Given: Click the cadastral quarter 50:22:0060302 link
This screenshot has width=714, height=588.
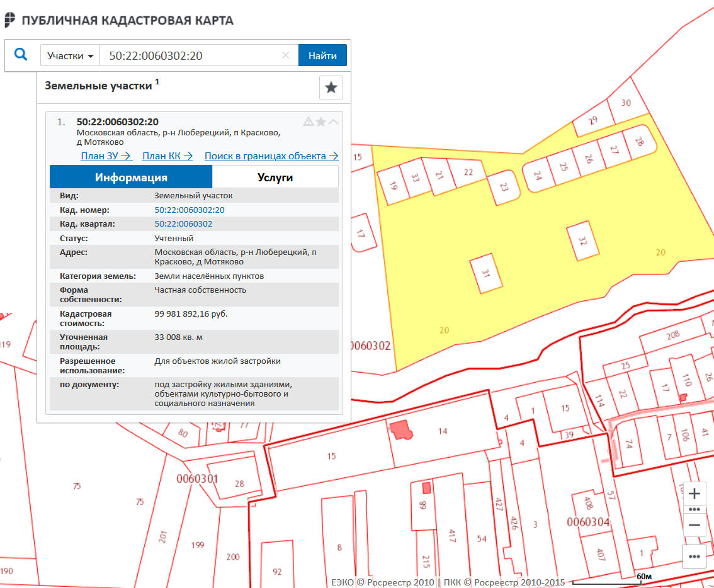Looking at the screenshot, I should pyautogui.click(x=183, y=223).
